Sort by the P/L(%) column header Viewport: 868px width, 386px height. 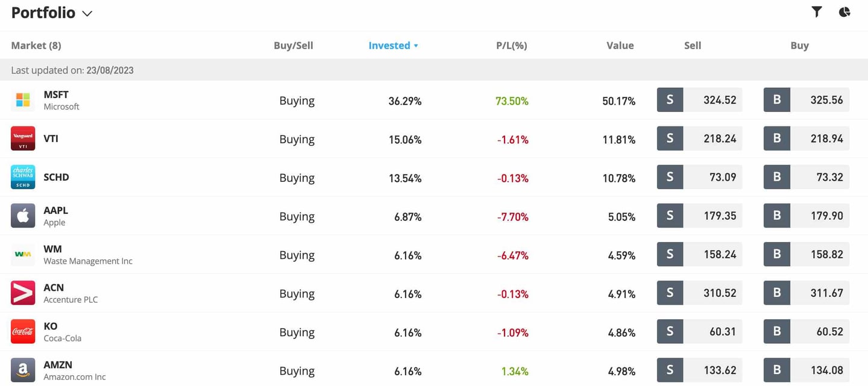[x=512, y=45]
